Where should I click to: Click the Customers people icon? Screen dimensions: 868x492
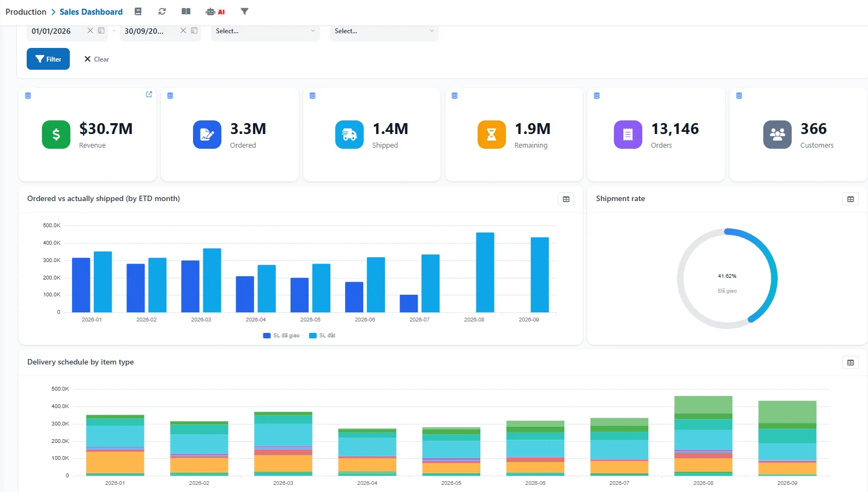point(777,135)
